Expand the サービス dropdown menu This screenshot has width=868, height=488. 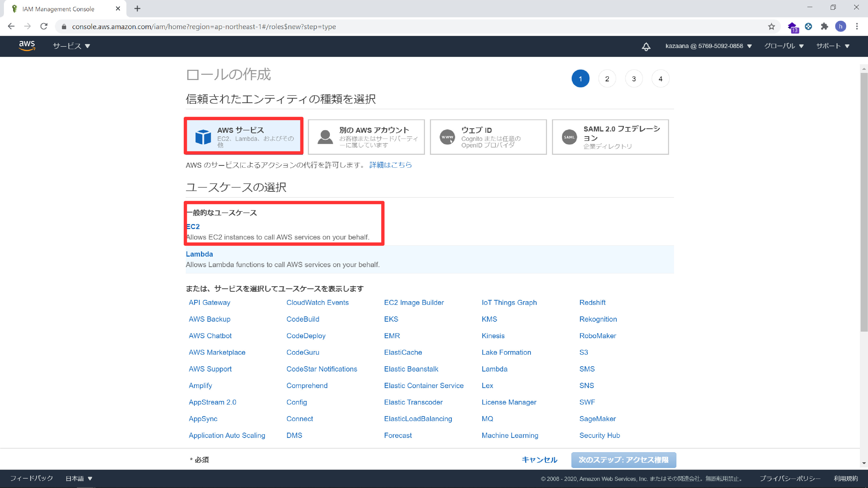tap(71, 46)
